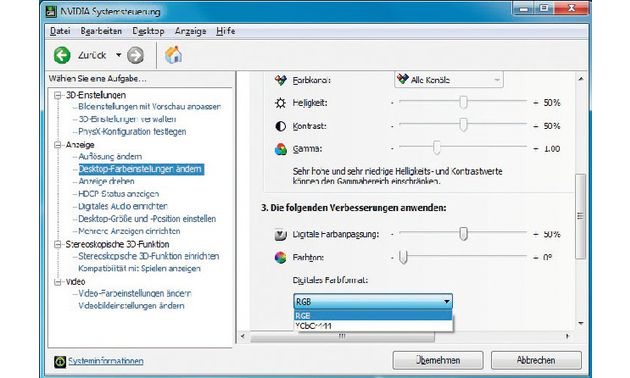Image resolution: width=630 pixels, height=378 pixels.
Task: Open the Datei menu
Action: point(60,31)
